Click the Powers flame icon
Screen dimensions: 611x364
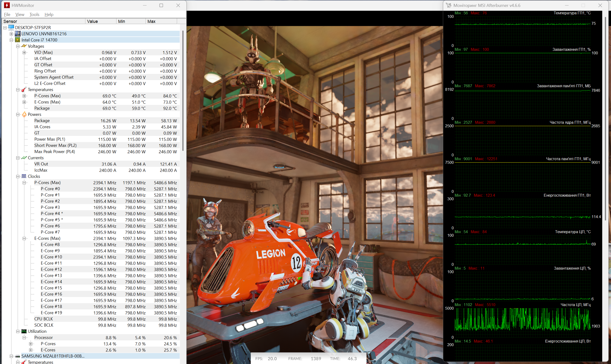click(24, 114)
